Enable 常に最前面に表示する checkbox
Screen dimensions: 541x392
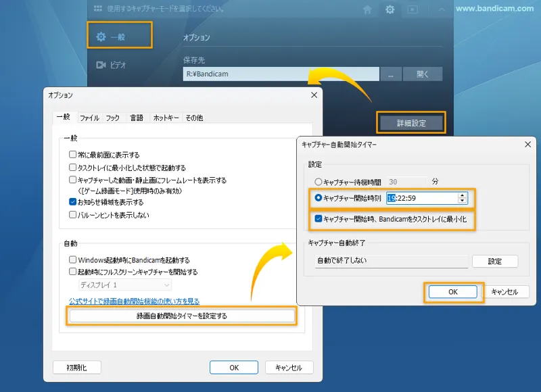(72, 155)
